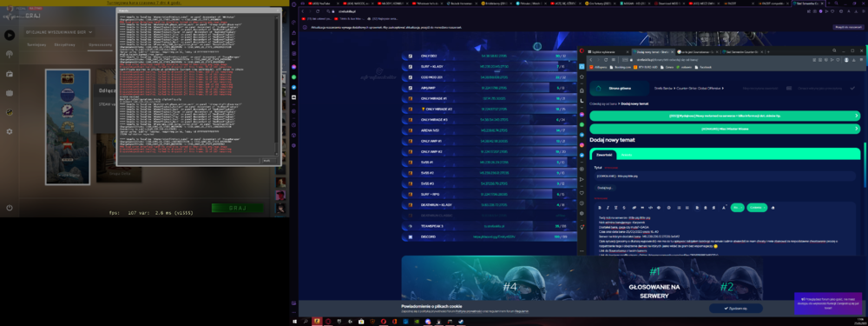Expand the first green announcement banner arrow
Viewport: 868px width, 326px height.
coord(857,116)
